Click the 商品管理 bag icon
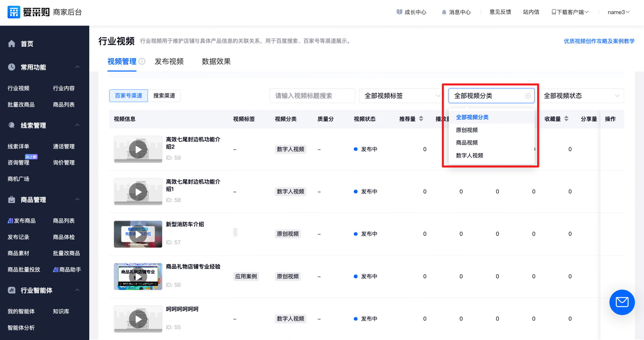 (12, 200)
